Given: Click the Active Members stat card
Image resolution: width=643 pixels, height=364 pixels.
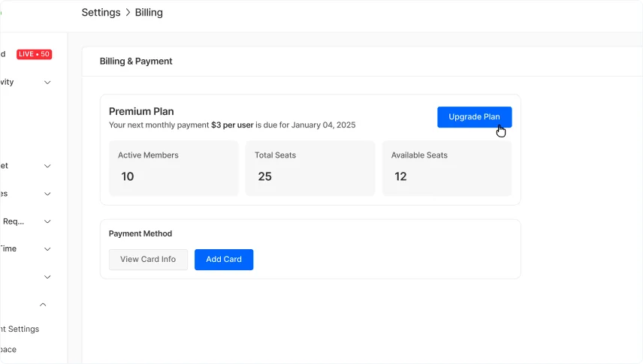Looking at the screenshot, I should [174, 168].
